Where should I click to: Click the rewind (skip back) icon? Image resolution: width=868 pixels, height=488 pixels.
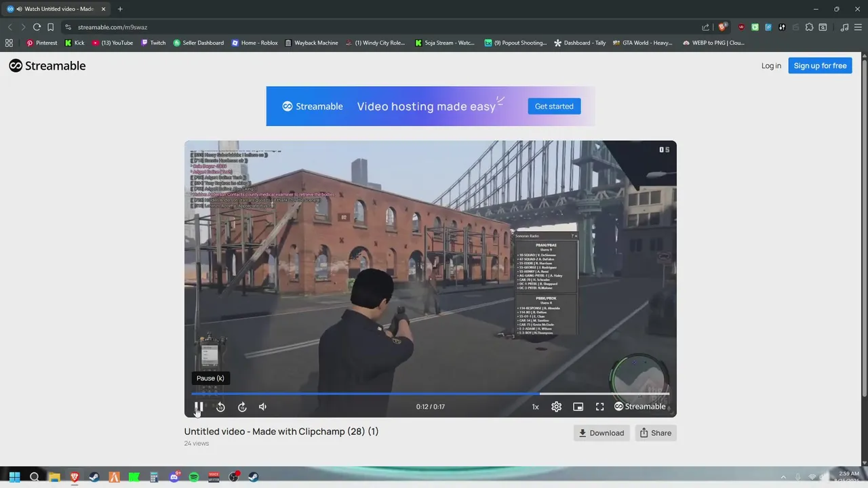pos(220,407)
